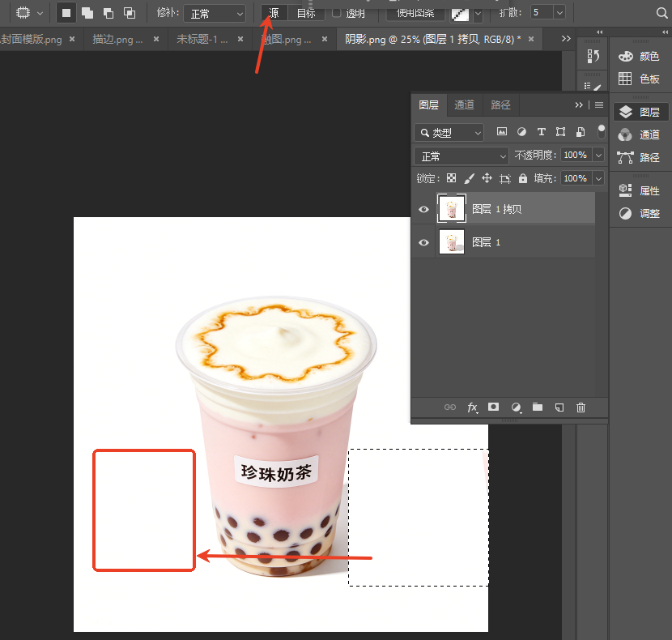This screenshot has height=640, width=672.
Task: Select the Add to selection mode icon
Action: (87, 13)
